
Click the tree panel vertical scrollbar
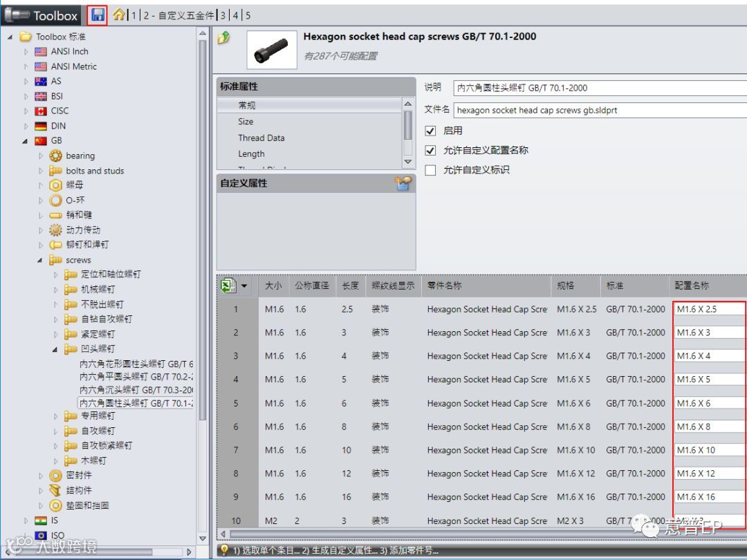pos(203,229)
